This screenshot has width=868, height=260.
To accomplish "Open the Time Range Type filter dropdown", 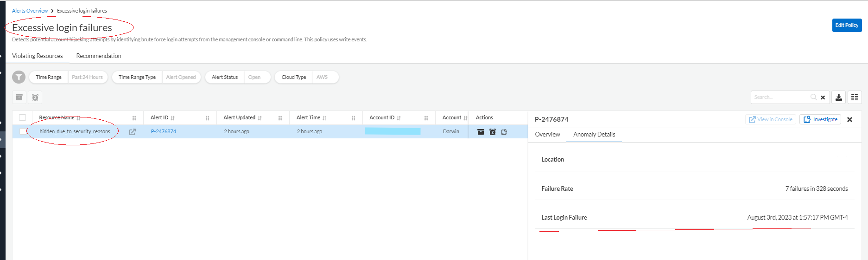I will pyautogui.click(x=156, y=77).
